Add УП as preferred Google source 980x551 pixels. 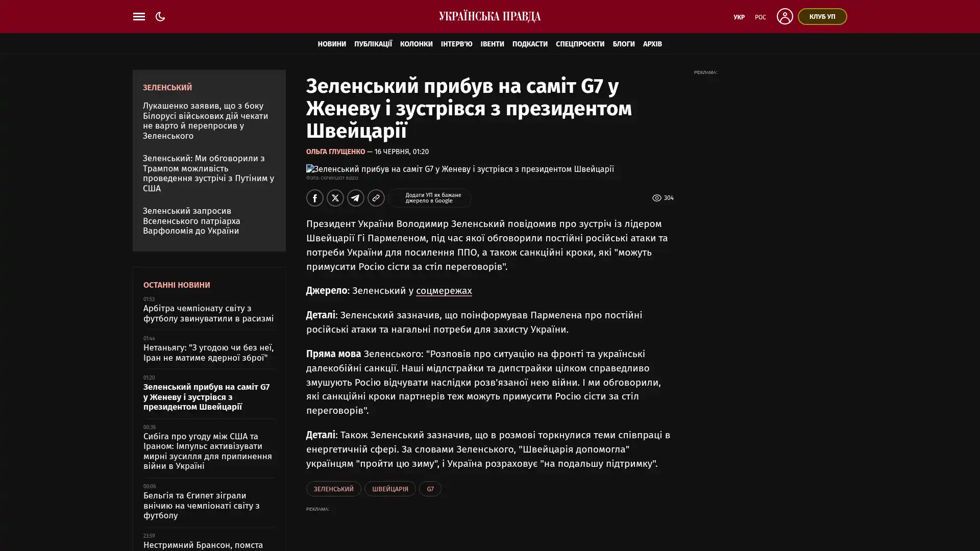pos(430,198)
